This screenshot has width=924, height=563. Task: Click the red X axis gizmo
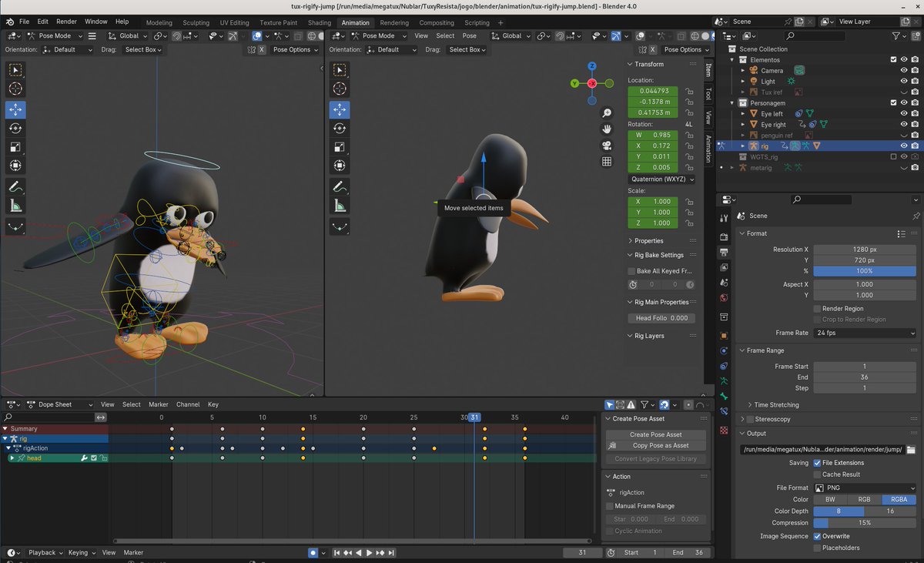[592, 83]
